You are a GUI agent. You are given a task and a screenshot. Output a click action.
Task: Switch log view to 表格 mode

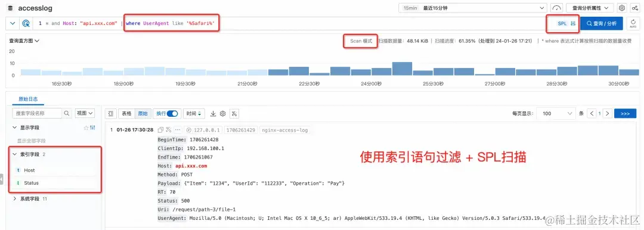point(126,113)
